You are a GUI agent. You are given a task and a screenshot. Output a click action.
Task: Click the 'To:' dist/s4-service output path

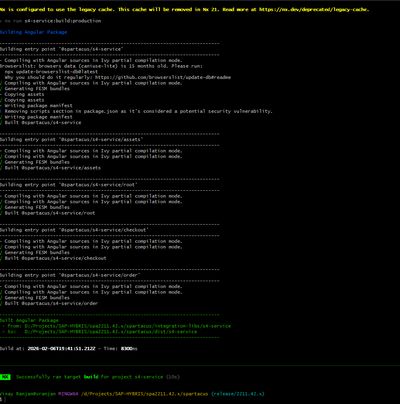[x=110, y=332]
